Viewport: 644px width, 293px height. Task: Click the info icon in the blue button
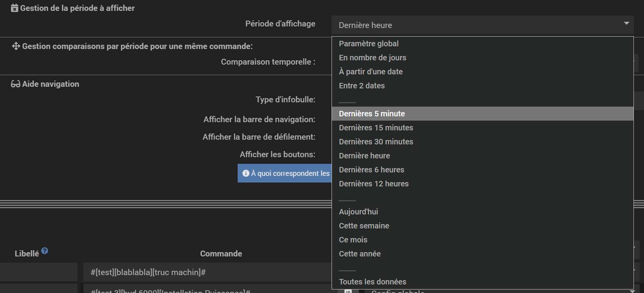click(x=246, y=173)
